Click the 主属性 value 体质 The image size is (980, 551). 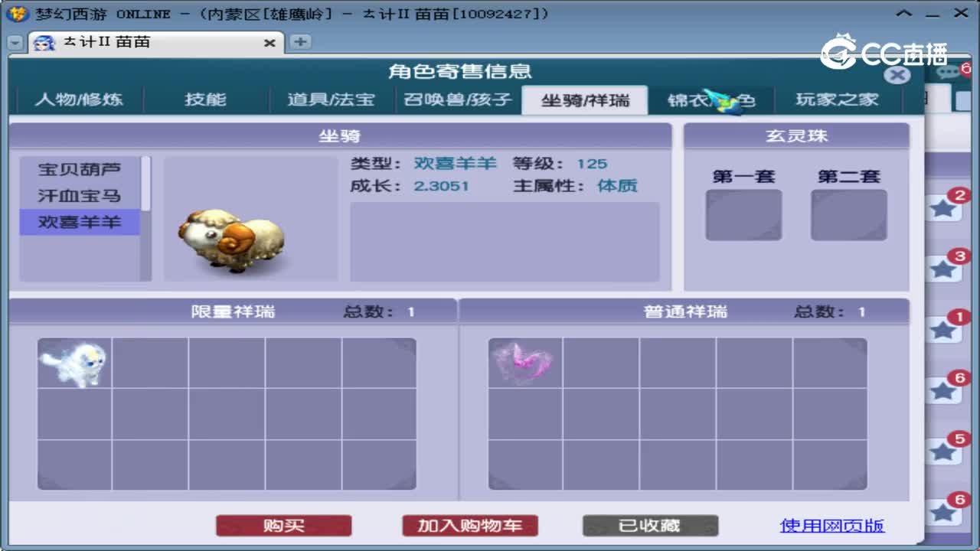617,186
